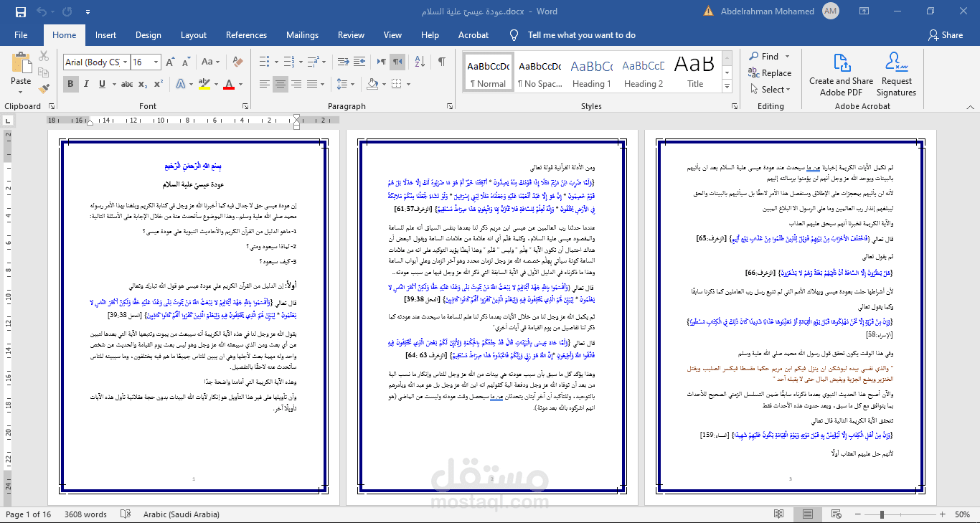Toggle Italic formatting

coord(87,84)
